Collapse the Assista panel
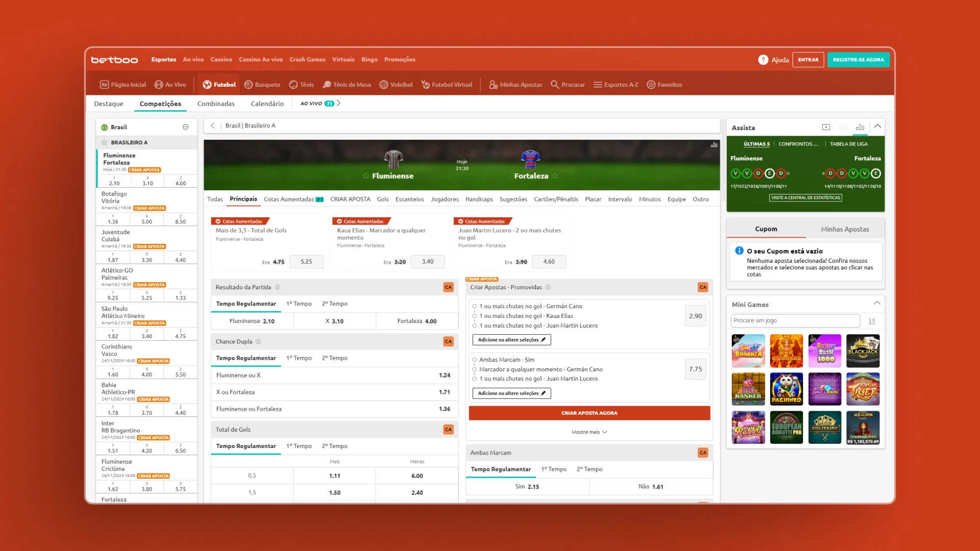 click(x=877, y=127)
